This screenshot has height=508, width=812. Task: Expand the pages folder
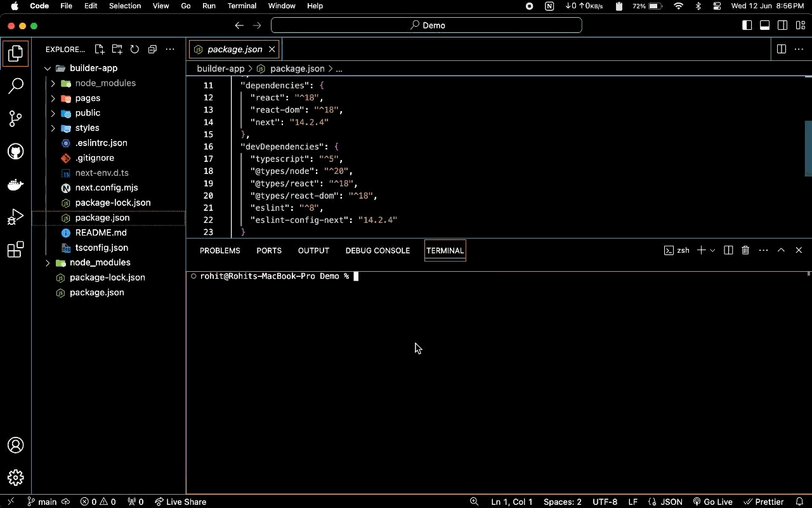[53, 98]
